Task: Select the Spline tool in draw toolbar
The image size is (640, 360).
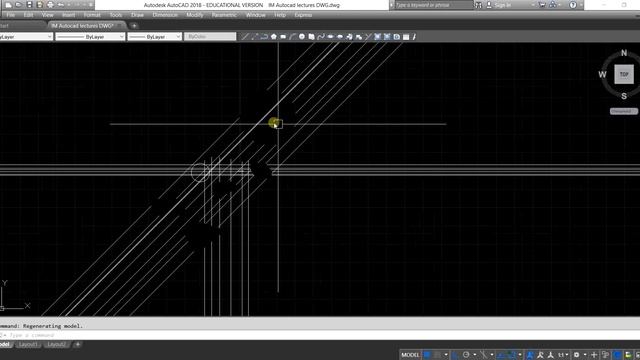Action: [x=321, y=37]
